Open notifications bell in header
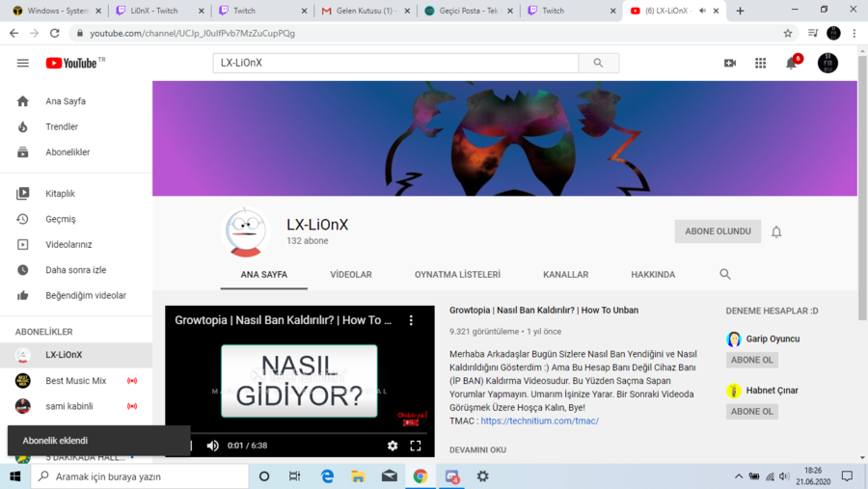 (792, 63)
